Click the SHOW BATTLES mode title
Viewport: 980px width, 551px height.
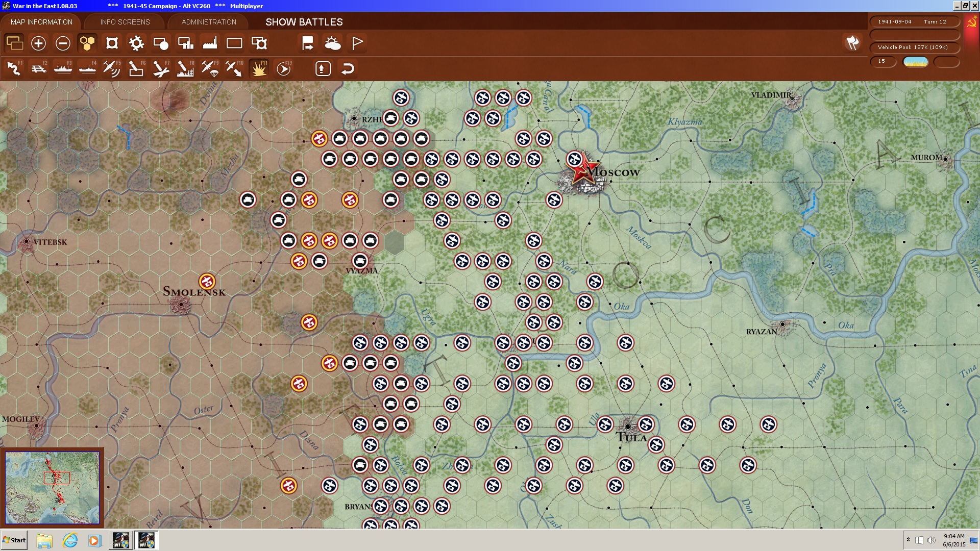[304, 22]
